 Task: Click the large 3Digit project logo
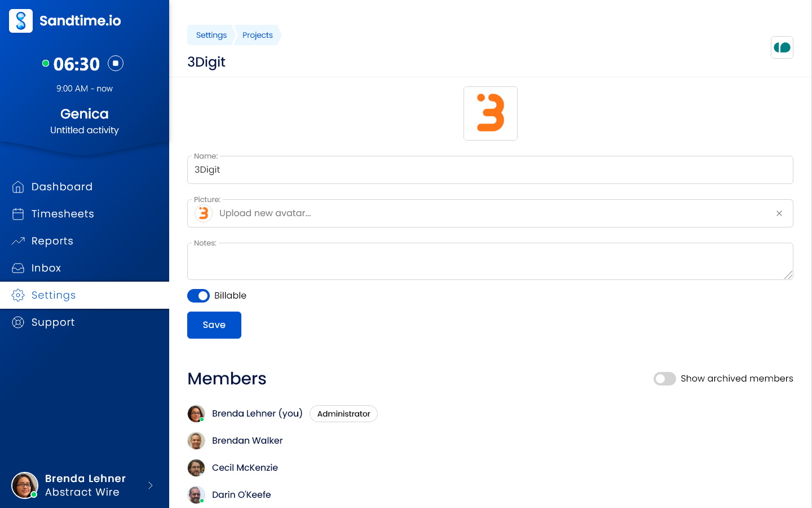pyautogui.click(x=490, y=113)
